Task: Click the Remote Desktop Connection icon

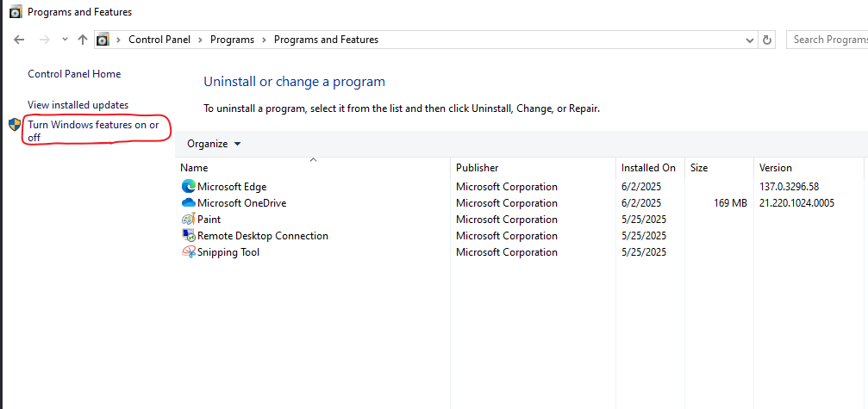Action: pos(188,235)
